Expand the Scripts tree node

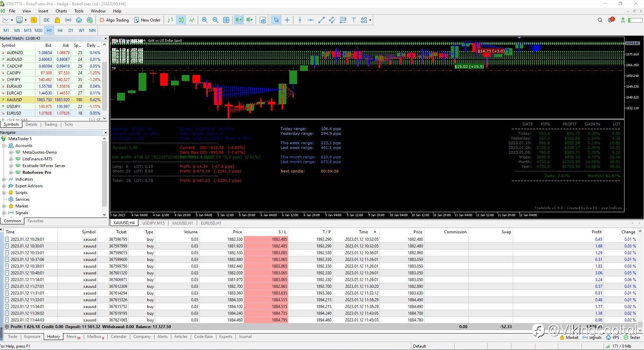pos(4,193)
